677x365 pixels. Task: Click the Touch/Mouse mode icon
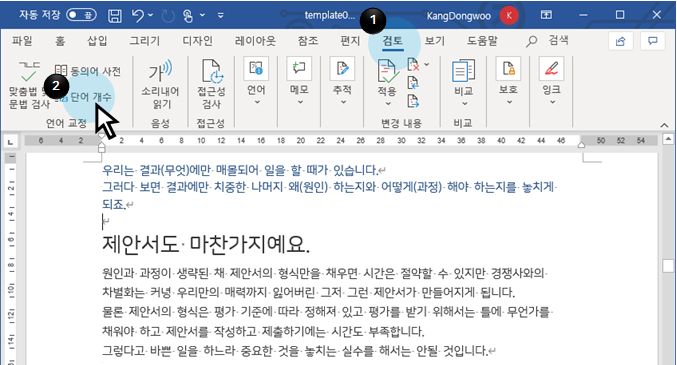188,16
